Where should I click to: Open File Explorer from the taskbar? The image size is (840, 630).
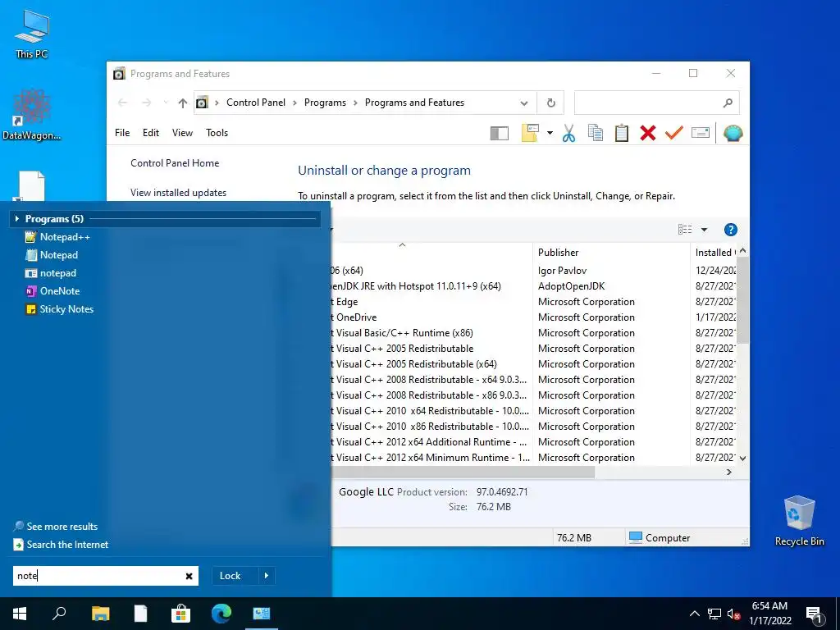pyautogui.click(x=100, y=614)
